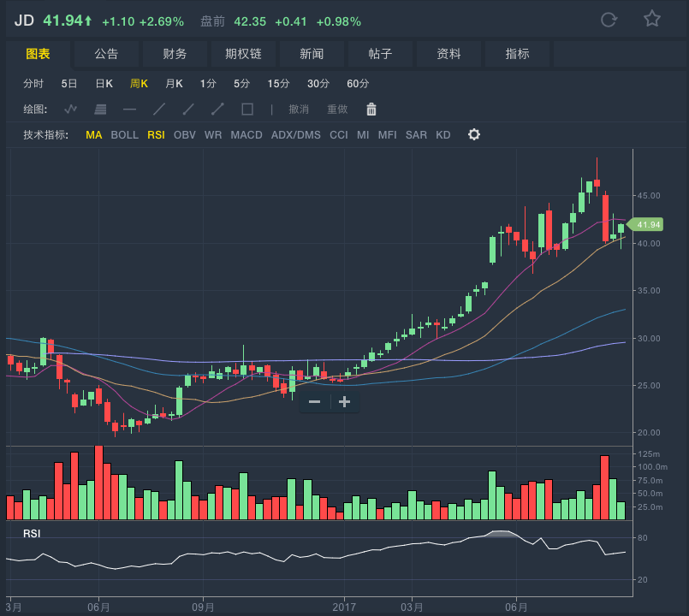Select the ray line with one endpoint
The width and height of the screenshot is (689, 616).
coord(188,109)
